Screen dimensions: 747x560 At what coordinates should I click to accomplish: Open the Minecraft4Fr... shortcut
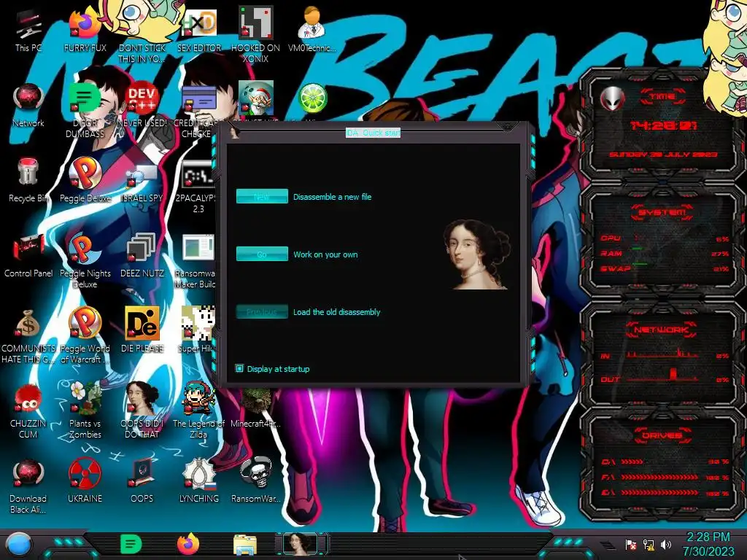255,408
